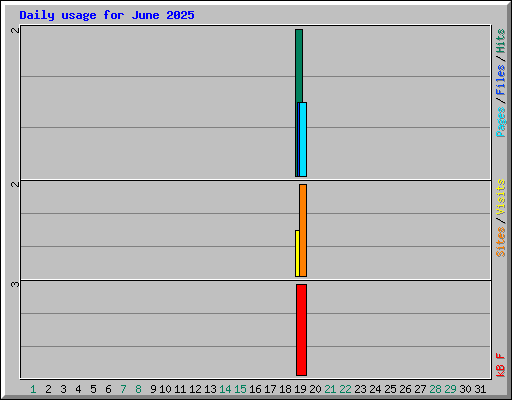Image resolution: width=512 pixels, height=400 pixels.
Task: Click day 25 on the x-axis
Action: (x=390, y=389)
